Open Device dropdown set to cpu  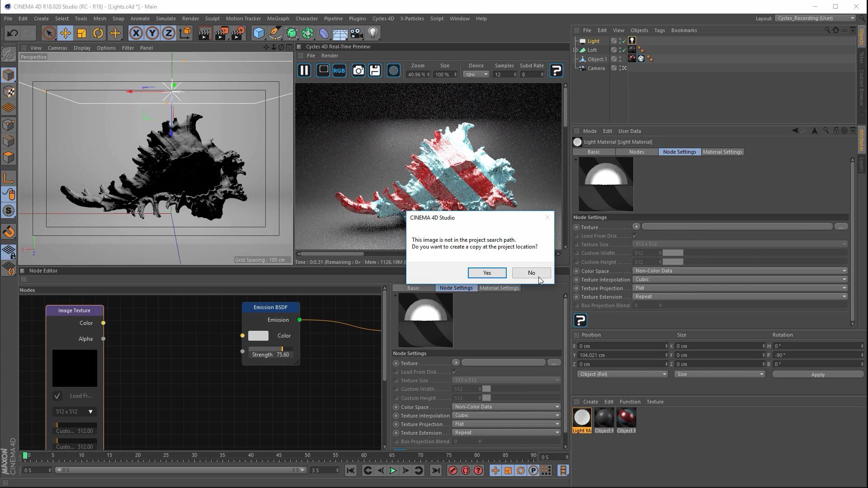coord(476,75)
